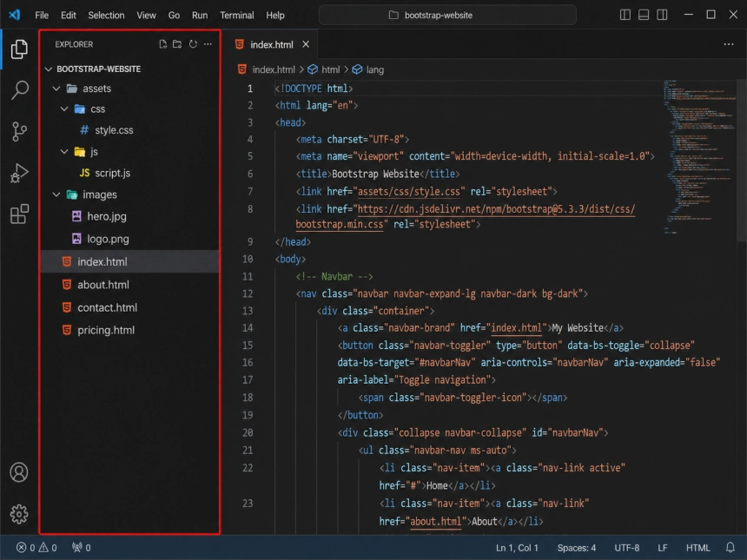Screen dimensions: 747x560
Task: Click line number 12 in the gutter
Action: point(248,293)
